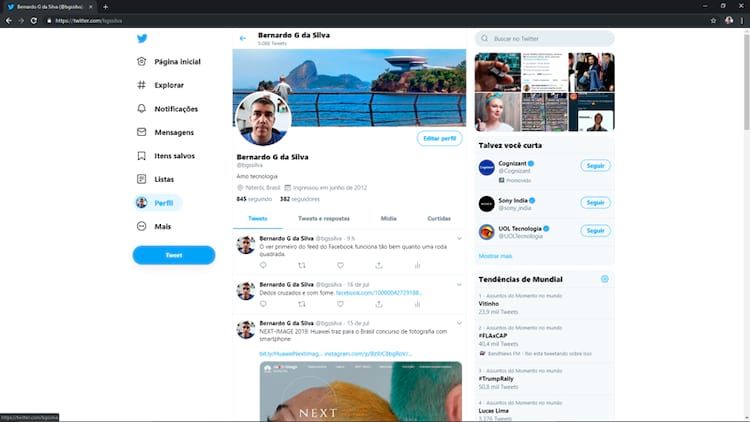750x422 pixels.
Task: Expand options for the Facebook feed tweet
Action: pos(459,238)
